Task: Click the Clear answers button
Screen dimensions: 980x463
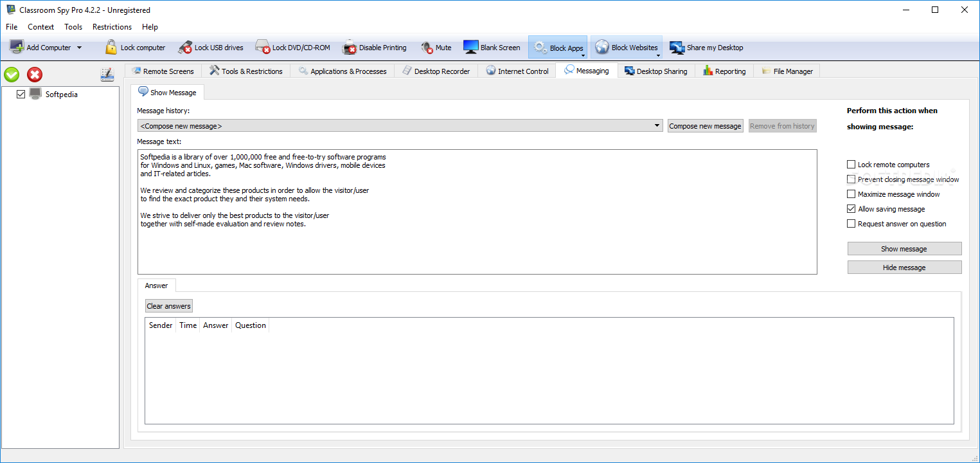Action: 168,306
